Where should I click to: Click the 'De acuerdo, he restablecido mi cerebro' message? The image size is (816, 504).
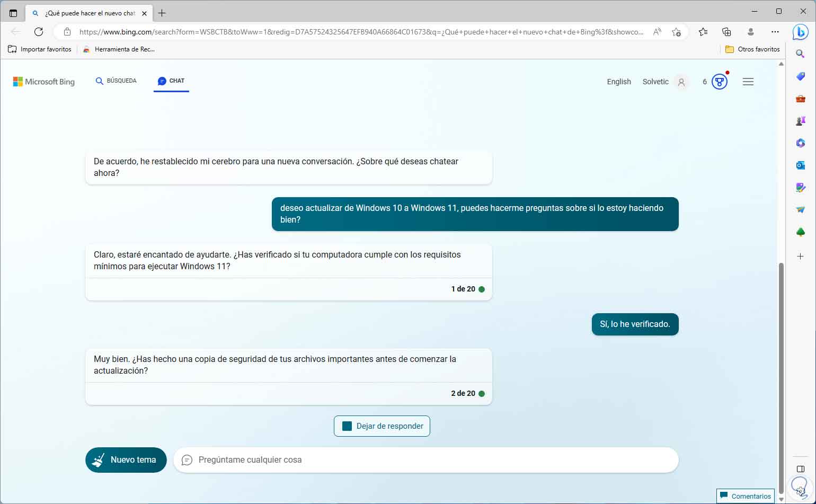289,167
